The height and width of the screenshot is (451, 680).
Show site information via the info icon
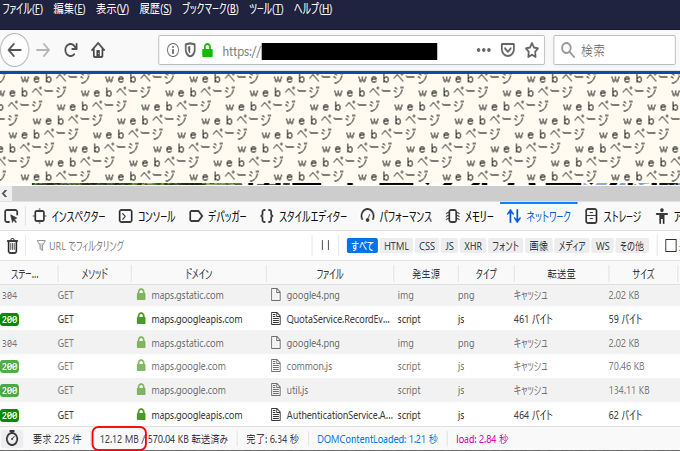(x=173, y=50)
